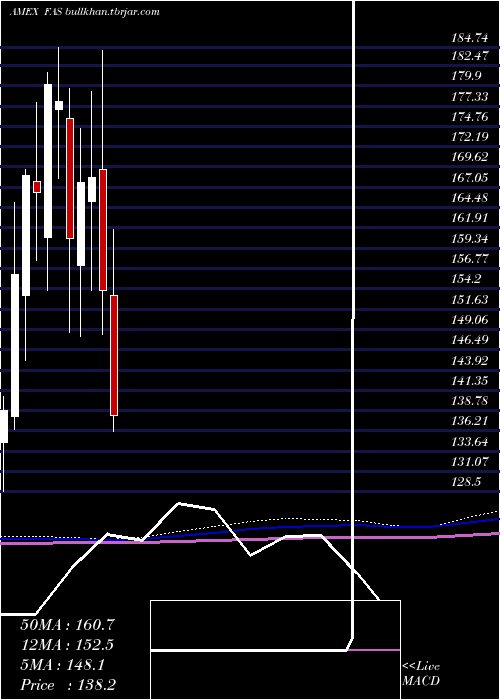
Task: Select the 149.06 price label
Action: (x=470, y=320)
